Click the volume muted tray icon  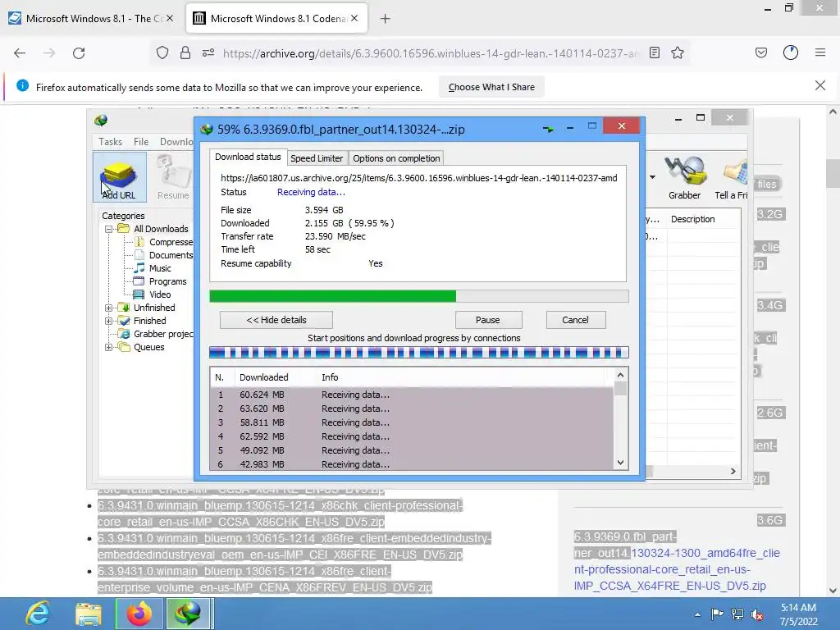(757, 614)
